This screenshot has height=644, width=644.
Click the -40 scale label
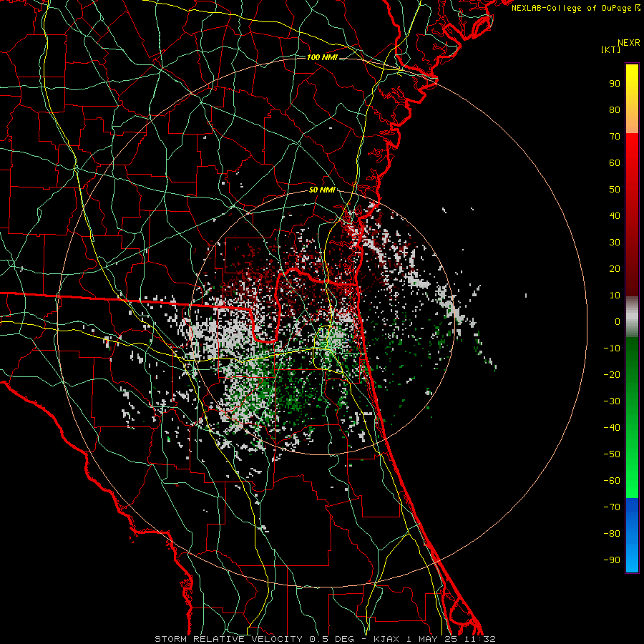(612, 428)
